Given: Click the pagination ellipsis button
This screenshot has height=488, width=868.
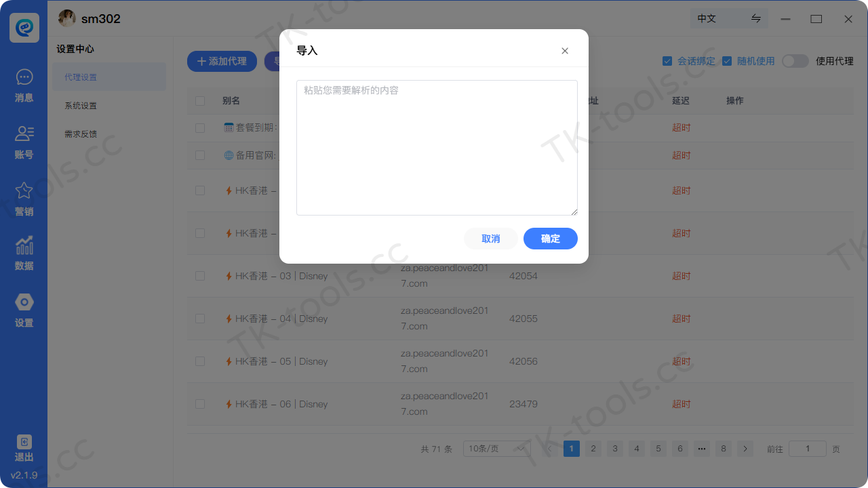Looking at the screenshot, I should tap(702, 449).
